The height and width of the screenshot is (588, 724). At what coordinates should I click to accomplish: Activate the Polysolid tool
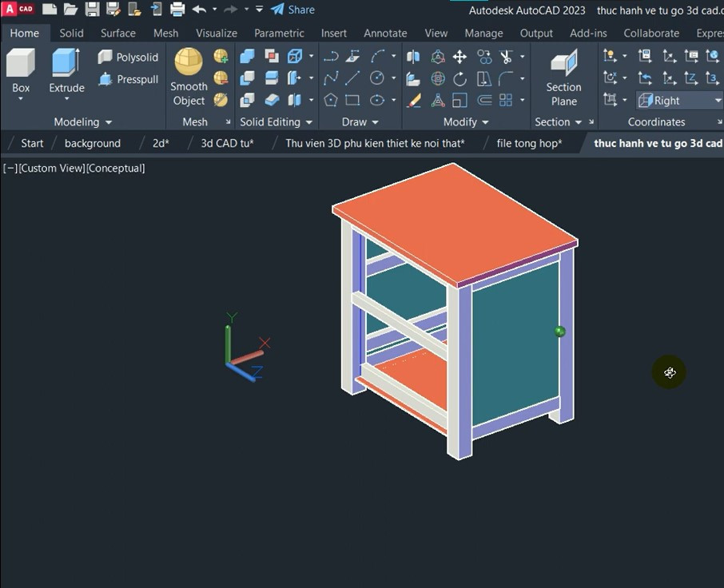(128, 57)
